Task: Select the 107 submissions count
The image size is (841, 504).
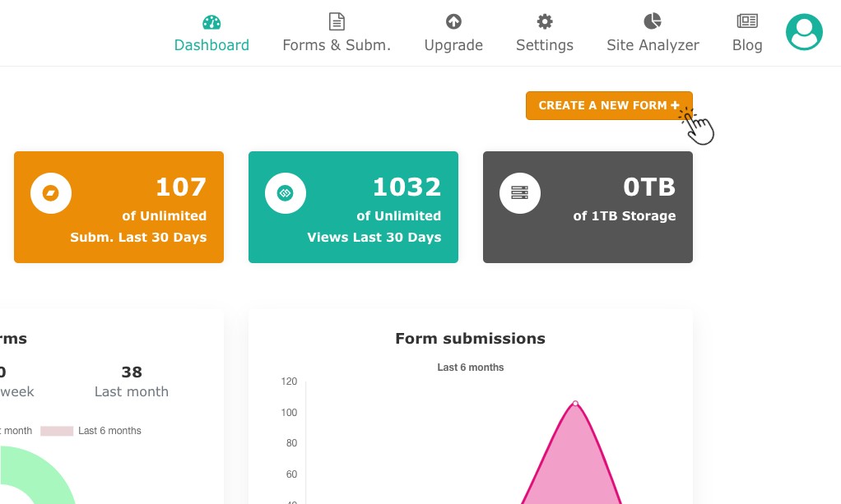Action: pos(181,187)
